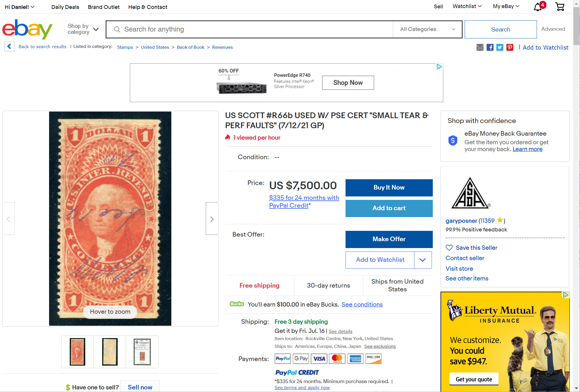
Task: Click the heart icon to save this seller
Action: coord(449,248)
